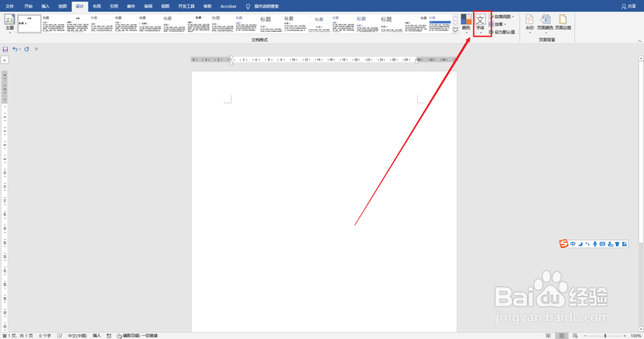The width and height of the screenshot is (644, 339).
Task: Switch to read mode view icon
Action: (548, 336)
